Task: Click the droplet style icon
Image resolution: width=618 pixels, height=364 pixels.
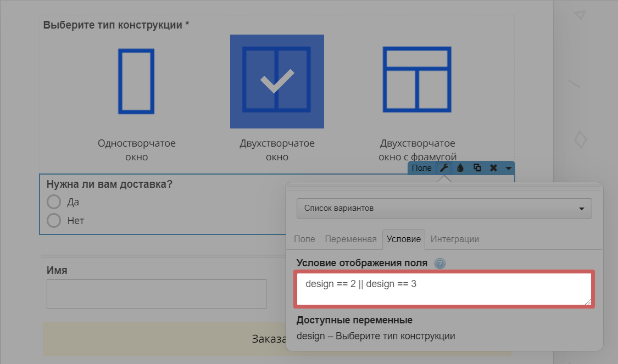Action: 460,168
